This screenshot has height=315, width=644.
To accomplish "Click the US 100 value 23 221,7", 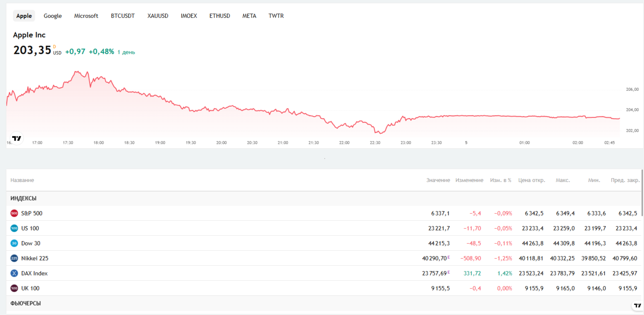I will click(x=439, y=228).
